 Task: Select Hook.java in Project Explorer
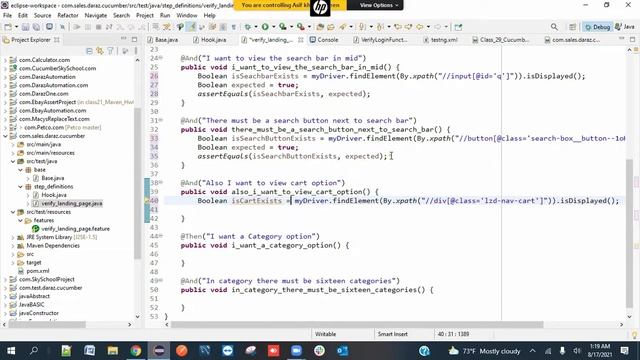click(53, 195)
